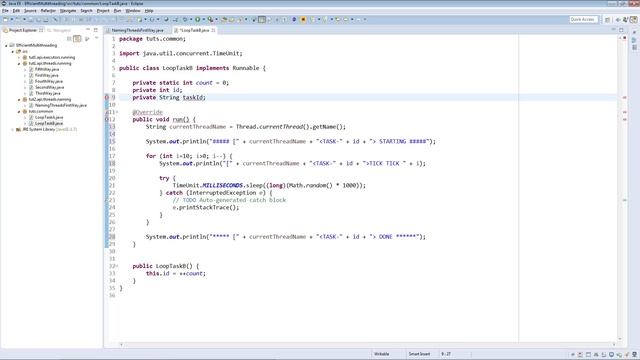Click the Run External Tools icon
640x360 pixels.
(x=210, y=19)
